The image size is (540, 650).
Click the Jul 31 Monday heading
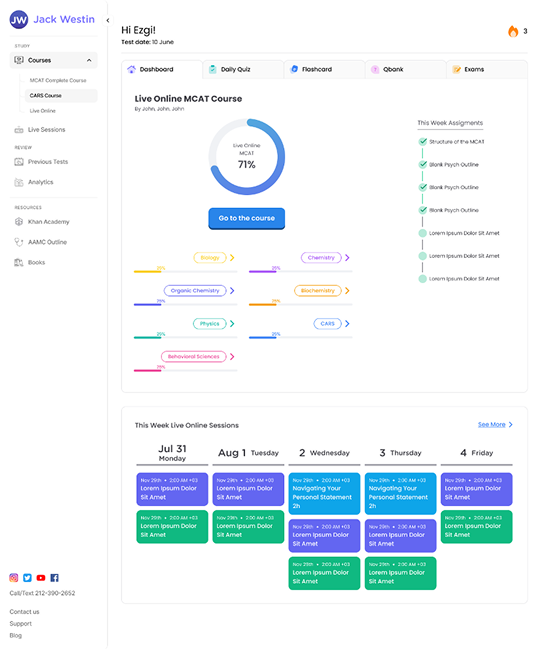[x=172, y=453]
